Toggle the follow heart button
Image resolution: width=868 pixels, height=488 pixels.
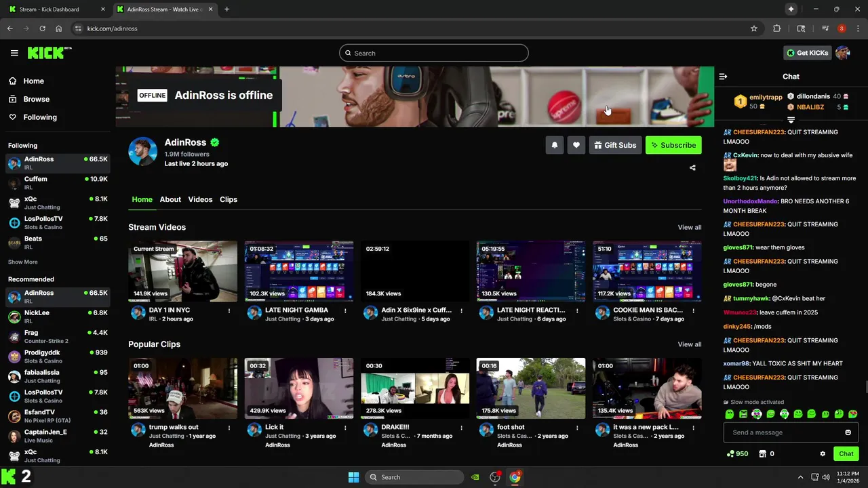click(576, 145)
